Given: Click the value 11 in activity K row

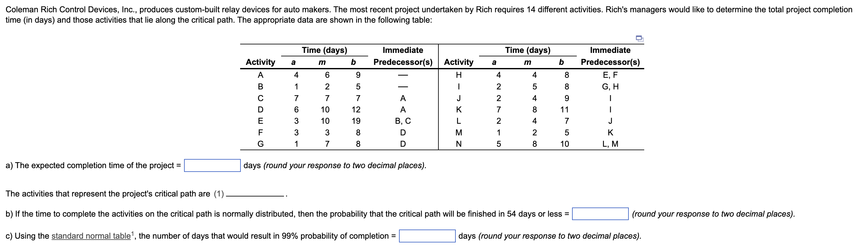Looking at the screenshot, I should tap(564, 109).
